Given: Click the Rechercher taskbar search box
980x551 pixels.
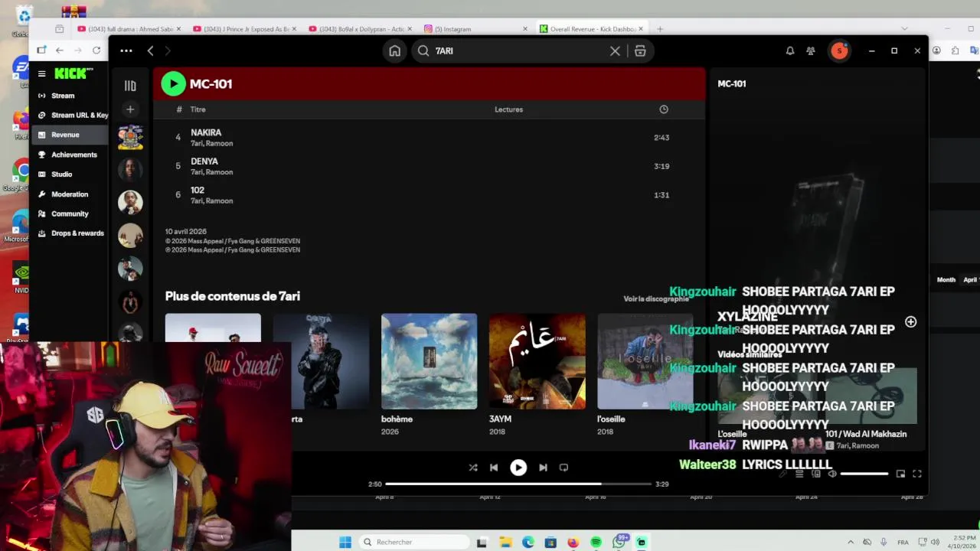Looking at the screenshot, I should pos(413,542).
